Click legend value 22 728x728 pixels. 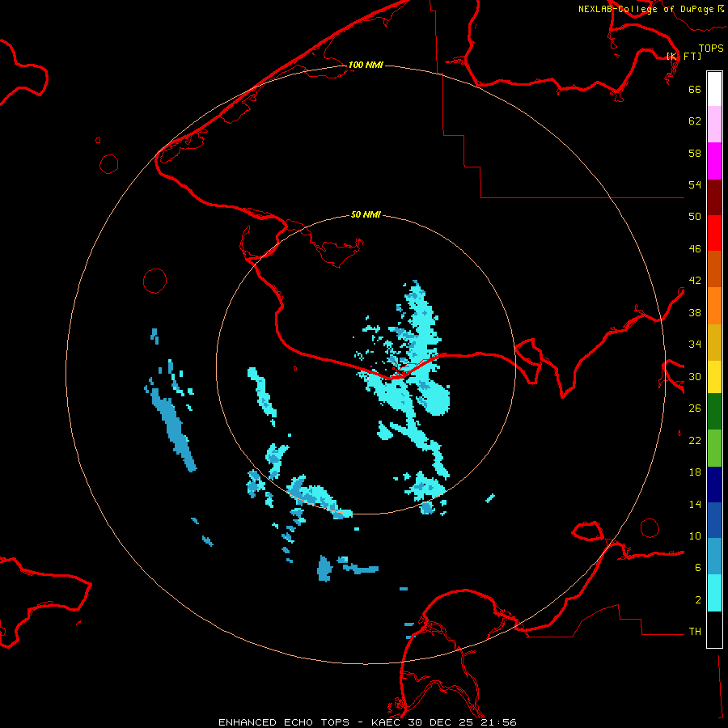click(695, 440)
